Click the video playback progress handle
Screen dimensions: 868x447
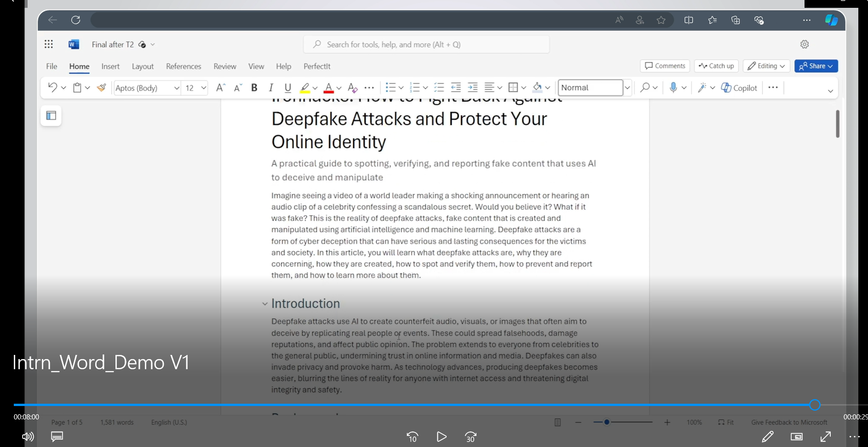[815, 405]
